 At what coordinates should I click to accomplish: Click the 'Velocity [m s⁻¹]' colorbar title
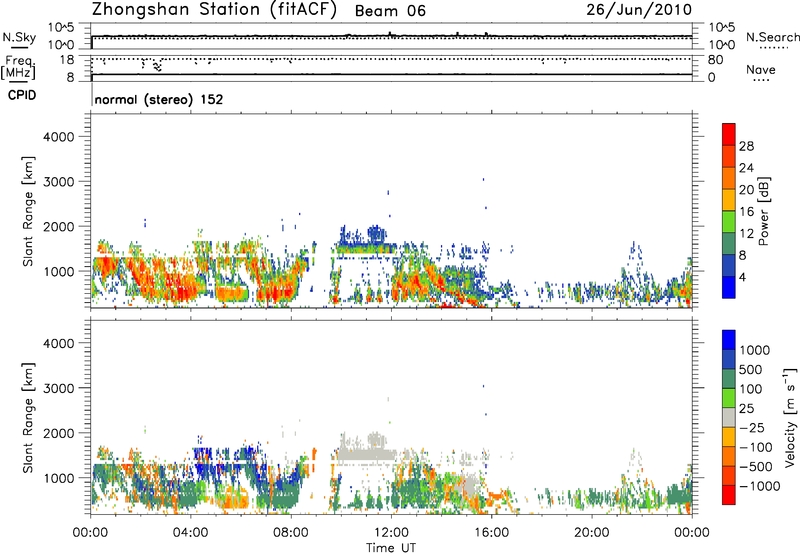(790, 417)
